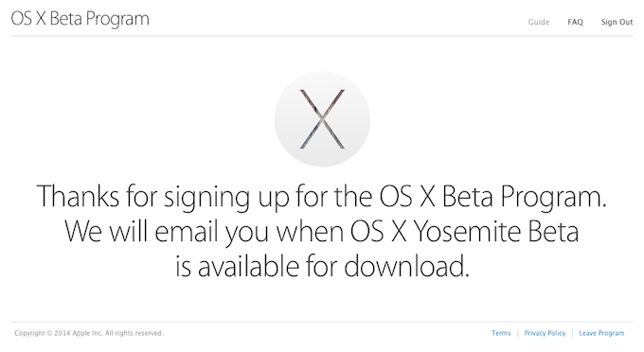The height and width of the screenshot is (352, 644).
Task: Click the word 'download' in the headline
Action: pos(405,266)
